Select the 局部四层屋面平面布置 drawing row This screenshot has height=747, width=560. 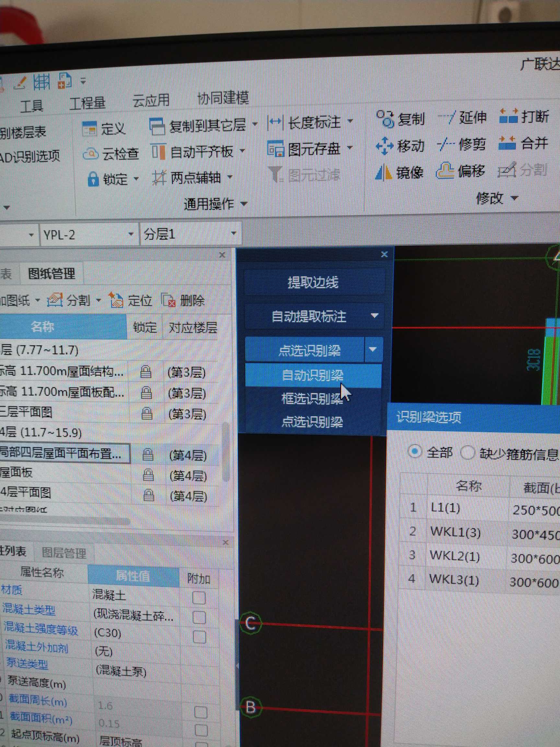[x=65, y=454]
